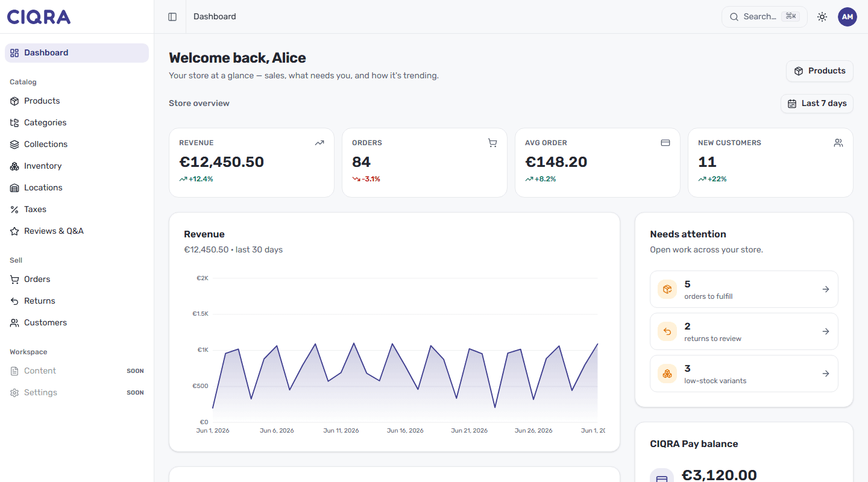Click the Products cube icon in sidebar

click(x=14, y=101)
